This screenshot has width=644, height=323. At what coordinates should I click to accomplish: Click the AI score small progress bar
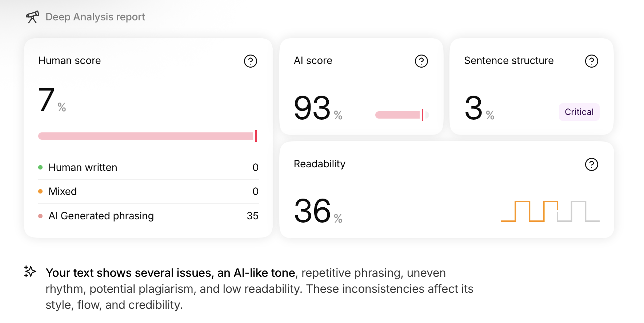click(x=402, y=115)
